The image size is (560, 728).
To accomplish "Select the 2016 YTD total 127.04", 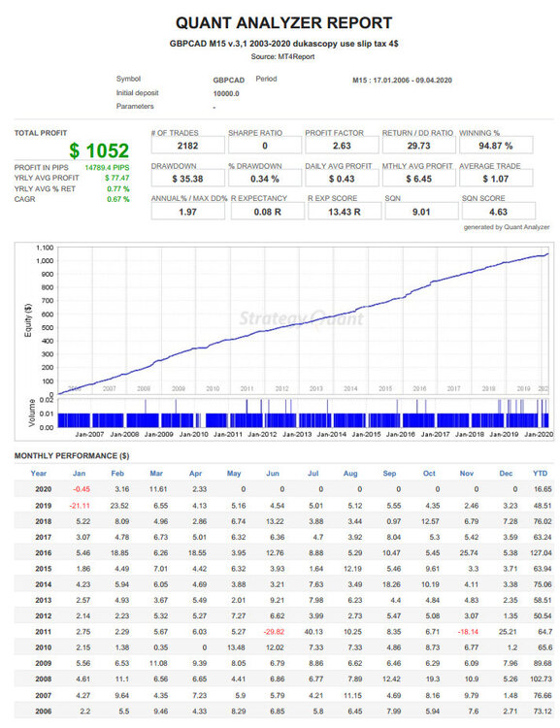I will tap(541, 553).
